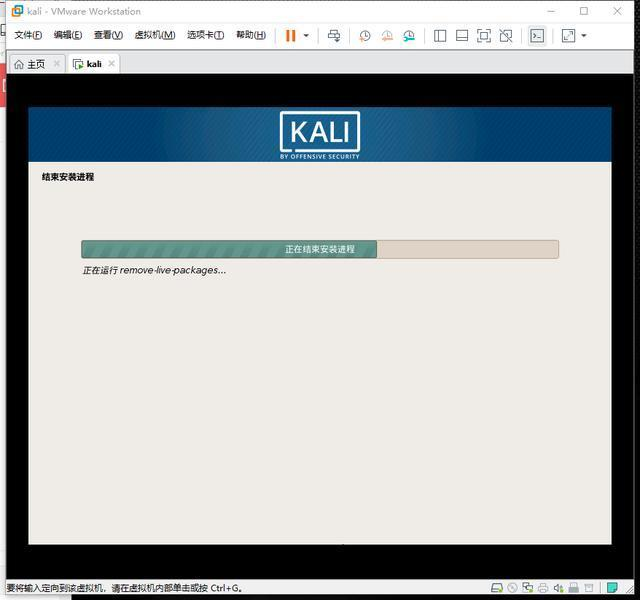Image resolution: width=640 pixels, height=600 pixels.
Task: Open the 文件(F) menu
Action: click(x=28, y=35)
